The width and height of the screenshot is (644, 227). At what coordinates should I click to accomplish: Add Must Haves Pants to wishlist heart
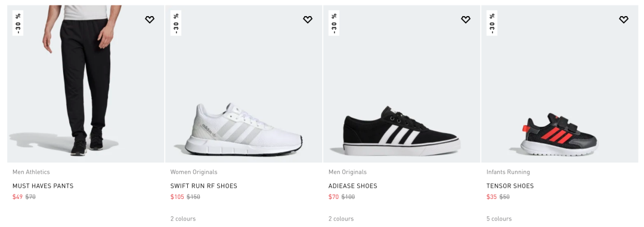pyautogui.click(x=150, y=19)
